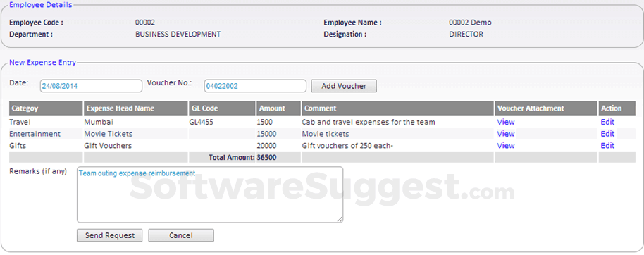Click the Employee Details section title
This screenshot has height=255, width=644.
(x=41, y=5)
